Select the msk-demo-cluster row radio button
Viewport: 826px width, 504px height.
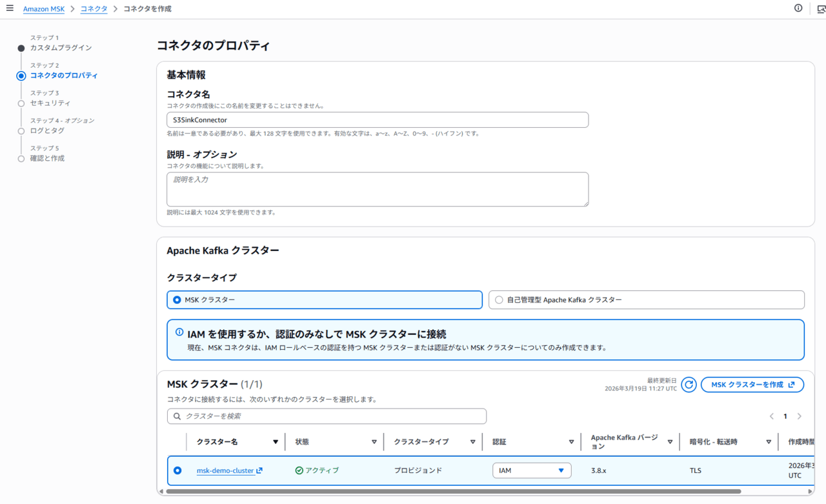point(177,470)
